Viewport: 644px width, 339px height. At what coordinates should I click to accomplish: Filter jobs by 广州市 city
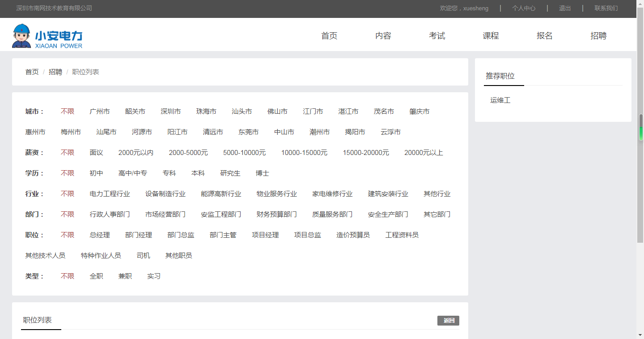tap(100, 111)
